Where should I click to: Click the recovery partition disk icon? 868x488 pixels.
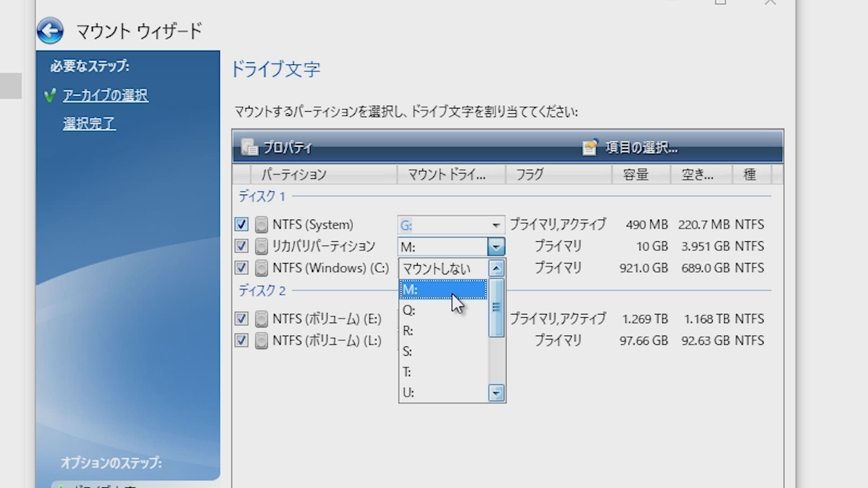coord(261,247)
